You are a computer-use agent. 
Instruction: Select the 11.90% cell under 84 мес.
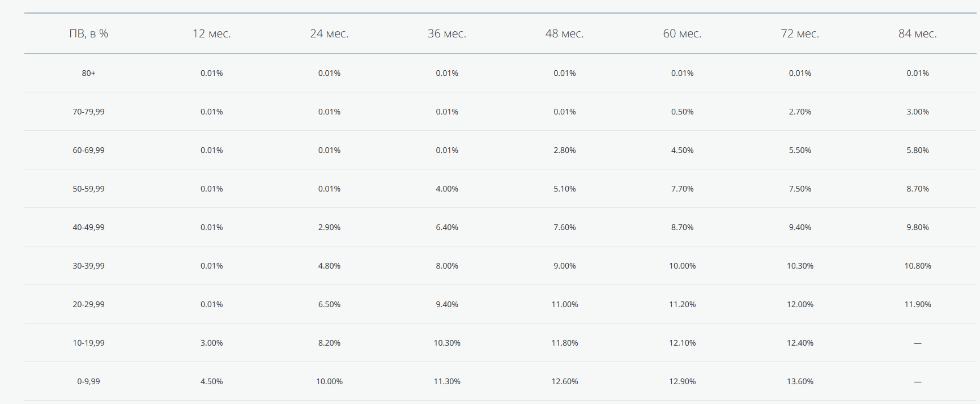click(x=917, y=304)
